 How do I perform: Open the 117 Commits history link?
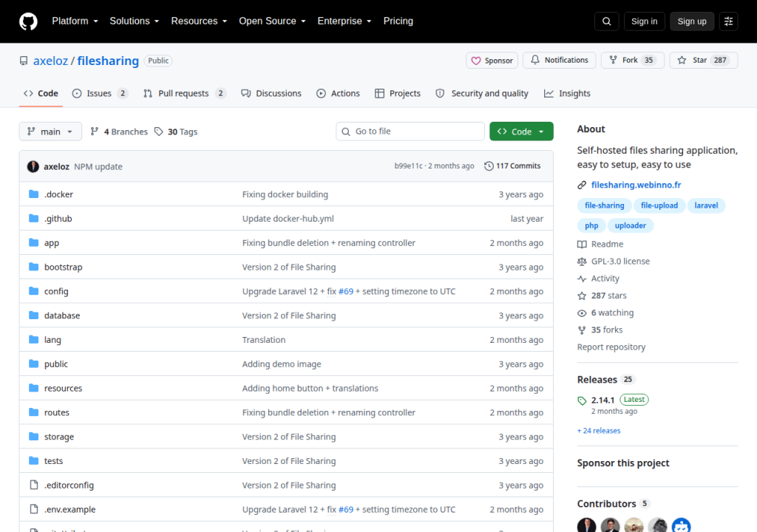(x=512, y=166)
